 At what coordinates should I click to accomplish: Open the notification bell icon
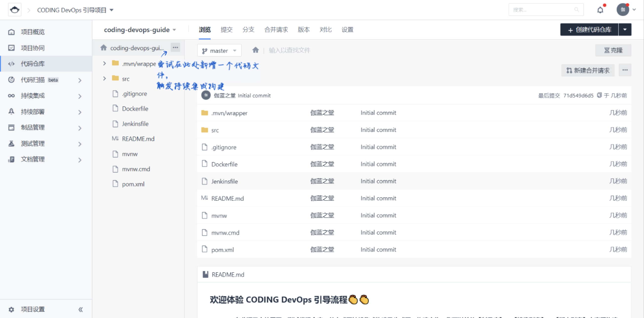[x=600, y=10]
